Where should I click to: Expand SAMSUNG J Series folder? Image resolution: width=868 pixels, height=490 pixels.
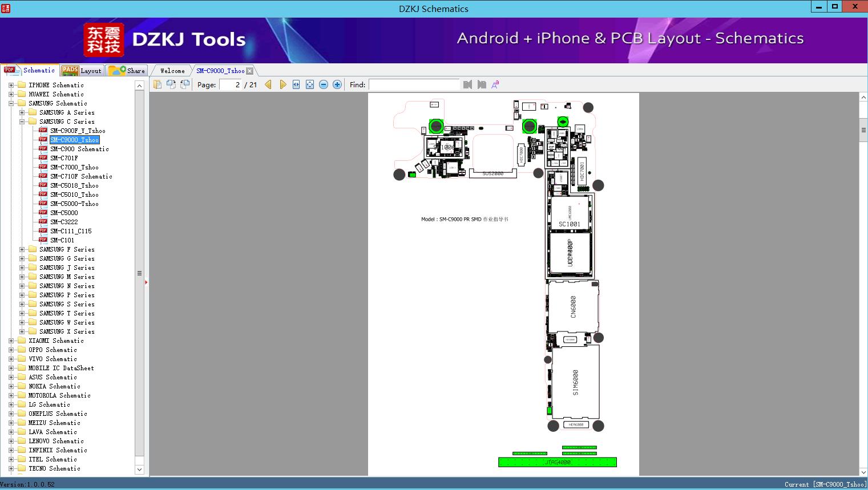click(x=22, y=268)
